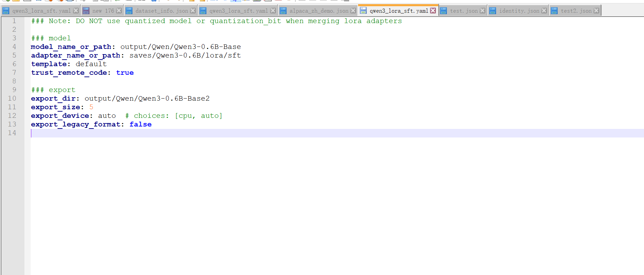The image size is (644, 275).
Task: Click the disk icon on the leftmost qwen3_lora_sft.yaml tab
Action: (x=6, y=11)
